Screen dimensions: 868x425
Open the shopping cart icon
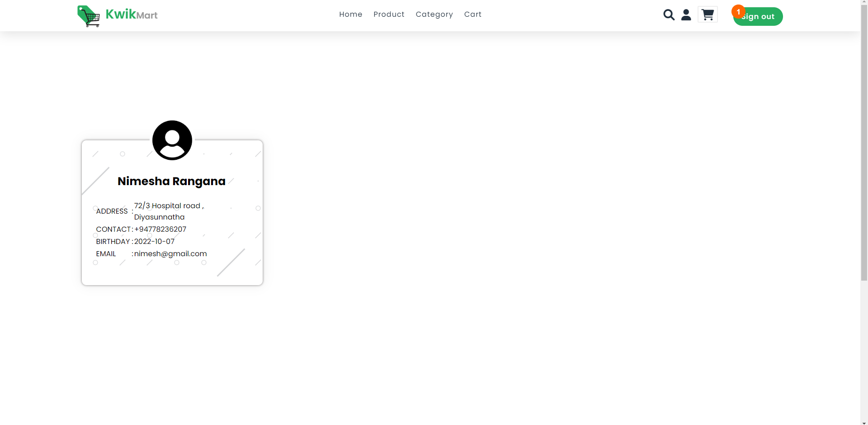[707, 14]
